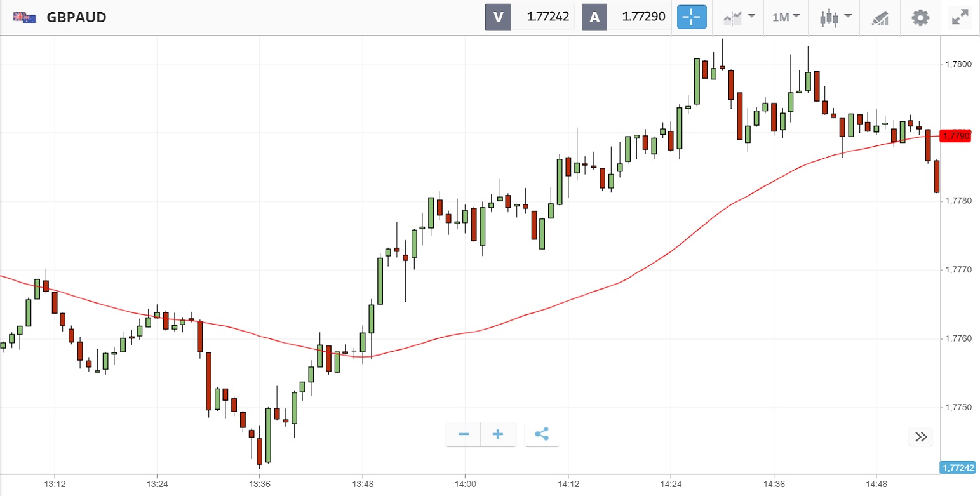This screenshot has width=980, height=496.
Task: Toggle the crosshair cursor button
Action: pos(692,17)
